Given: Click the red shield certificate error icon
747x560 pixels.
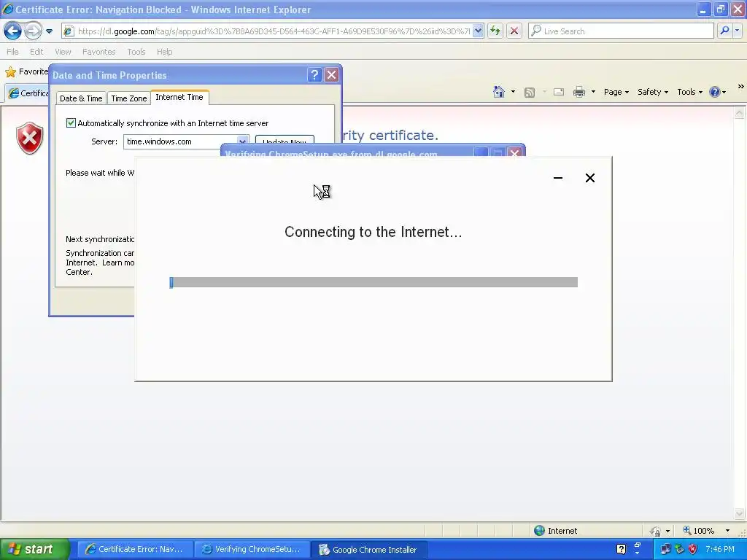Looking at the screenshot, I should click(29, 138).
